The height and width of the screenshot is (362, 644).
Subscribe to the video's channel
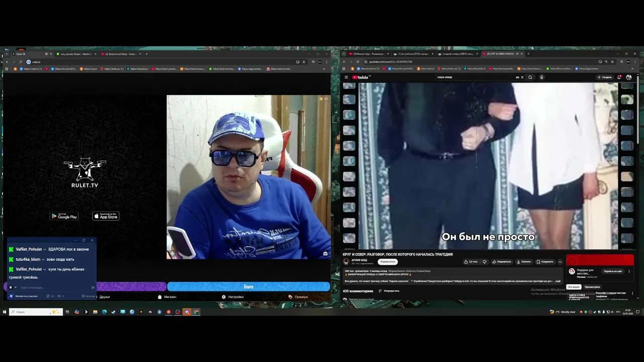click(x=387, y=261)
